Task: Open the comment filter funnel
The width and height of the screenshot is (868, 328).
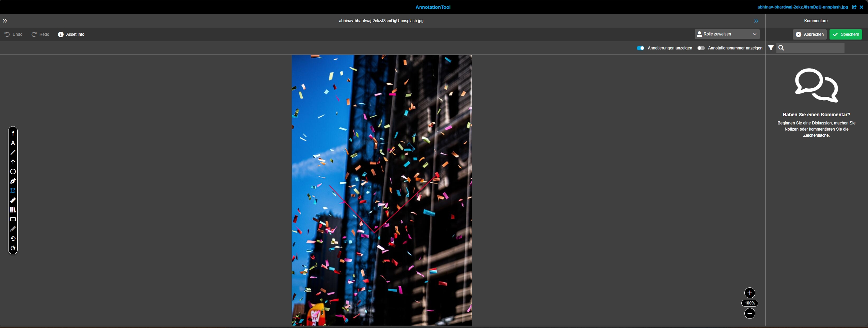Action: [771, 48]
